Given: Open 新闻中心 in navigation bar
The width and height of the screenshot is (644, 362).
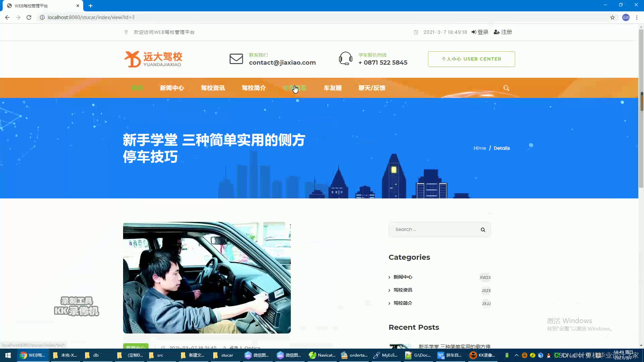Looking at the screenshot, I should point(172,88).
